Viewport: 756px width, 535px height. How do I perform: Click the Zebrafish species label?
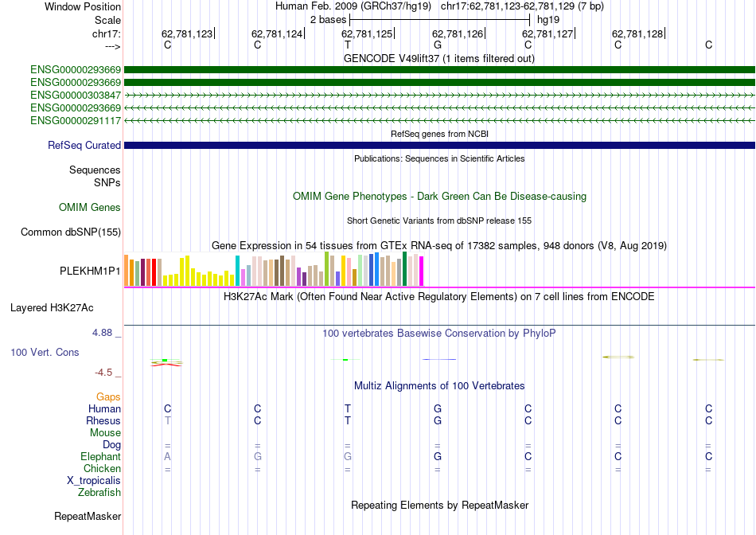point(99,493)
